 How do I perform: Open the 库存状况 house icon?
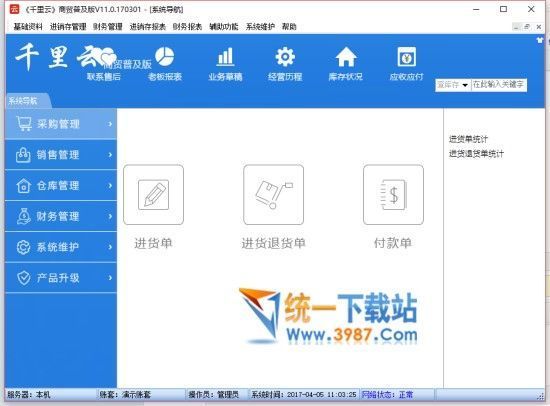pos(346,56)
